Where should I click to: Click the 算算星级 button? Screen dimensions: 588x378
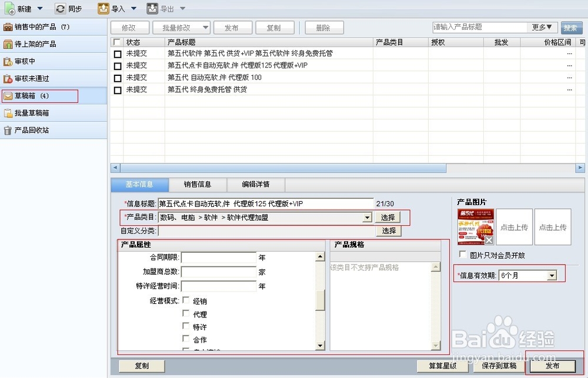coord(443,366)
